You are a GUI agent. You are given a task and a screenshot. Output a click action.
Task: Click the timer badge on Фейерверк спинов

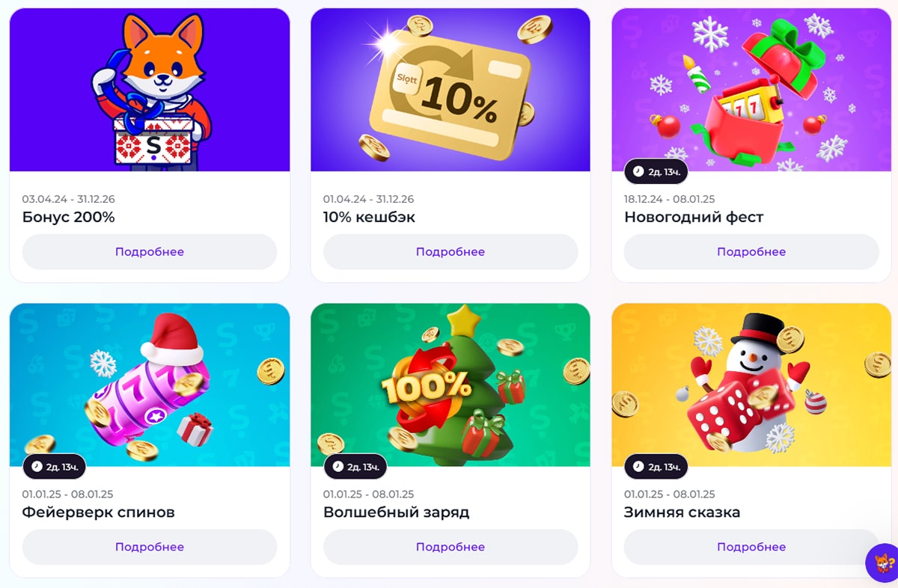point(55,467)
